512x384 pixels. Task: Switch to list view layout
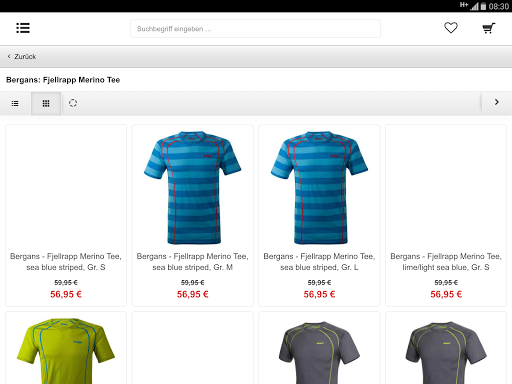point(15,103)
